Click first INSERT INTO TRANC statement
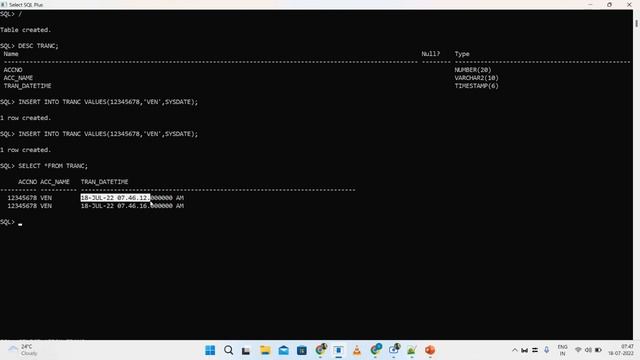The width and height of the screenshot is (640, 360). (108, 102)
